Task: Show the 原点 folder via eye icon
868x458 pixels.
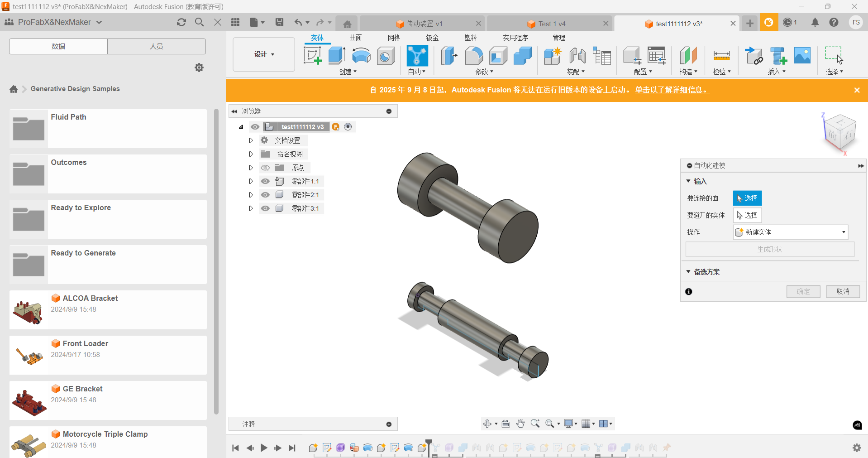Action: (x=265, y=168)
